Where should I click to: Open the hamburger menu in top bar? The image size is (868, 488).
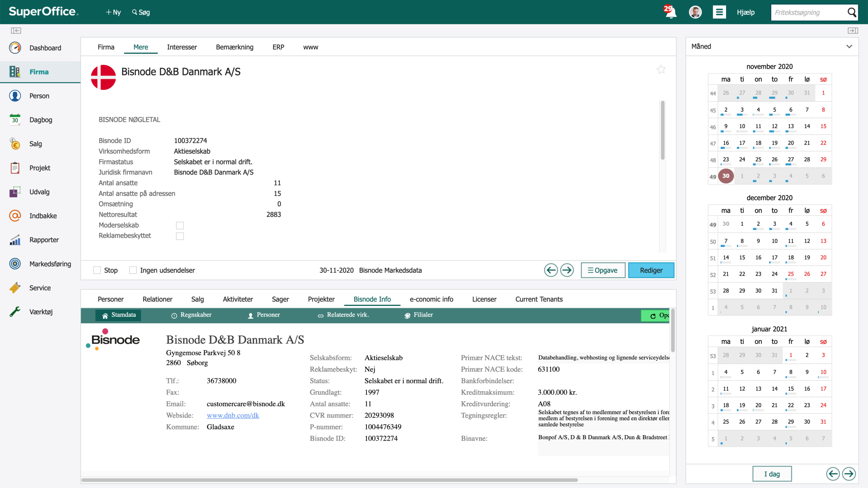pyautogui.click(x=719, y=12)
